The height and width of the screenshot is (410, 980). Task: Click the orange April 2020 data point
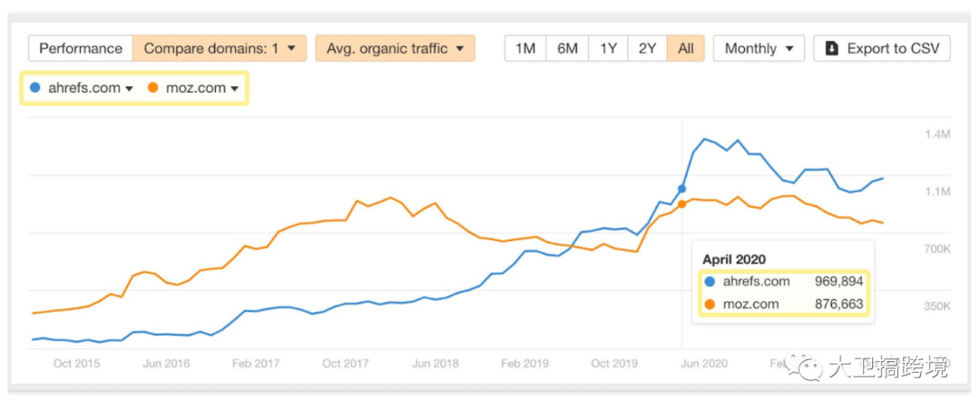[681, 204]
